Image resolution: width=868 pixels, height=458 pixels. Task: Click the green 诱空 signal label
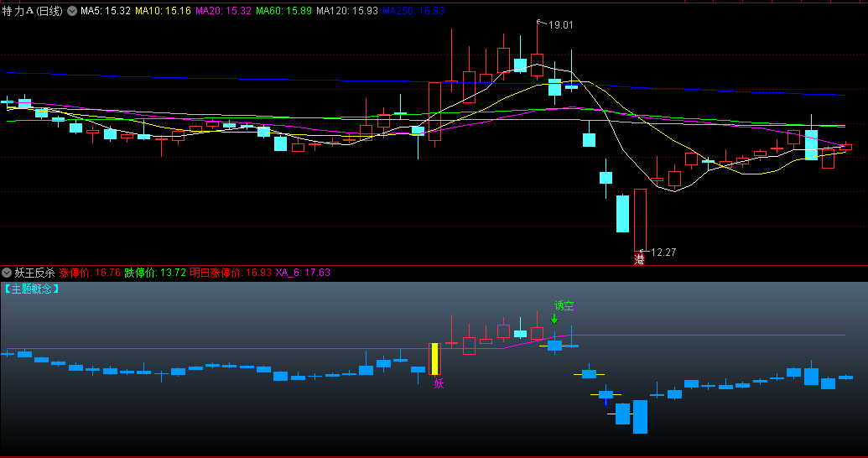564,305
